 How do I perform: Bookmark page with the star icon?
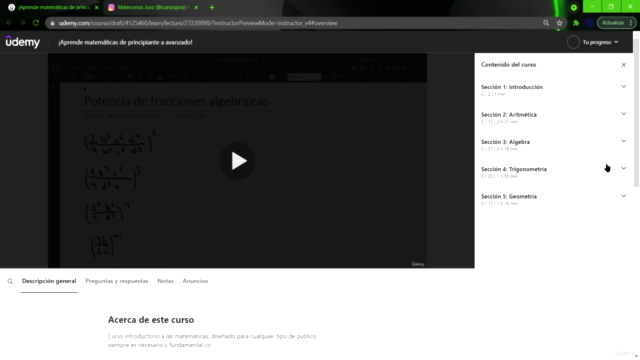coord(559,23)
